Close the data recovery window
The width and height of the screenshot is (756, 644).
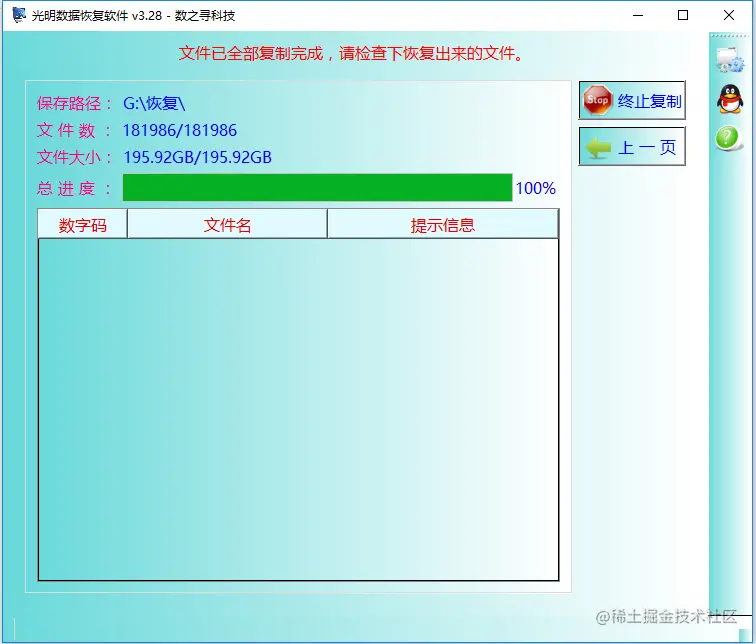coord(729,15)
